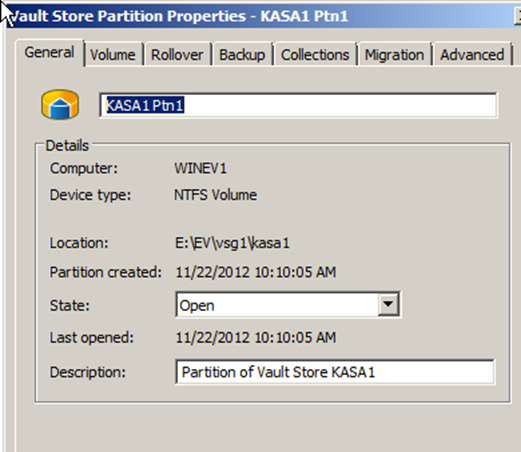Click the Last opened date value
521x452 pixels.
click(x=256, y=338)
